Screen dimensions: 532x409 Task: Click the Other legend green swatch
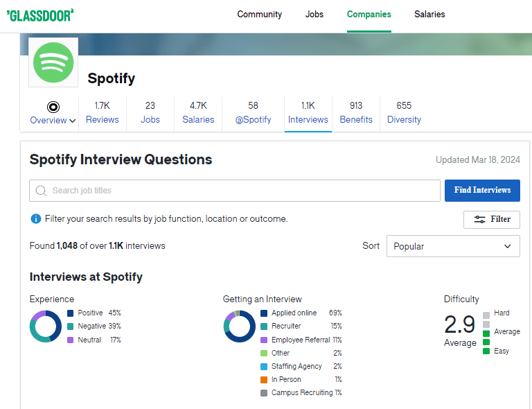(x=264, y=353)
